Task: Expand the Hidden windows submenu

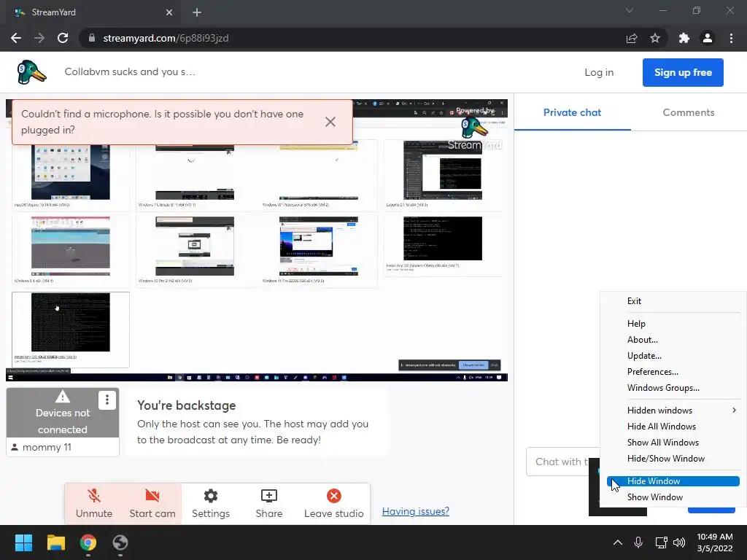Action: pyautogui.click(x=673, y=410)
